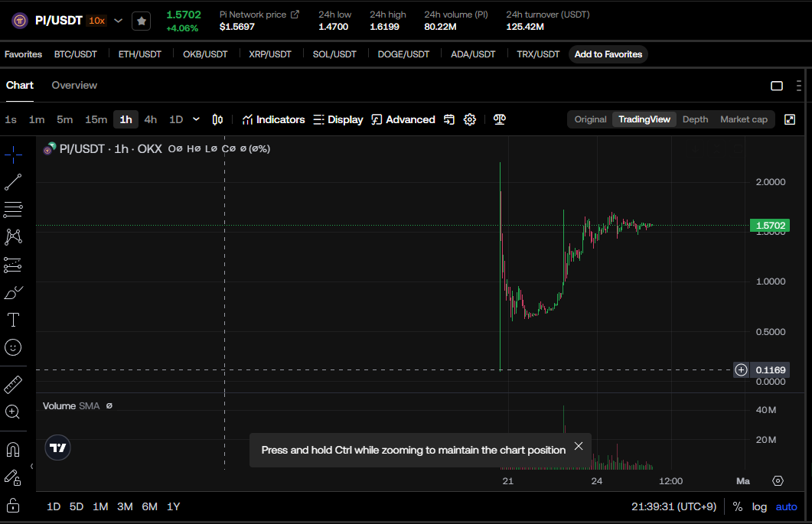Click the PI coin logo
This screenshot has width=812, height=524.
(20, 21)
